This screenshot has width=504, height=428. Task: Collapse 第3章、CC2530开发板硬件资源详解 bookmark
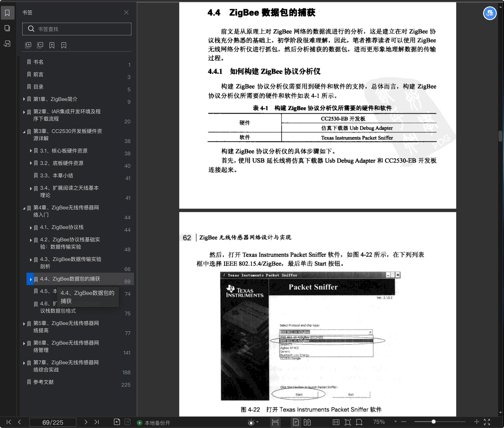coord(24,132)
